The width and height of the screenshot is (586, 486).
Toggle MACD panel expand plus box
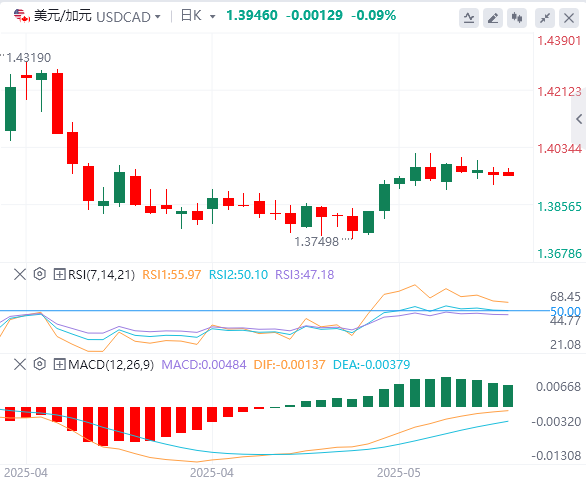click(59, 364)
